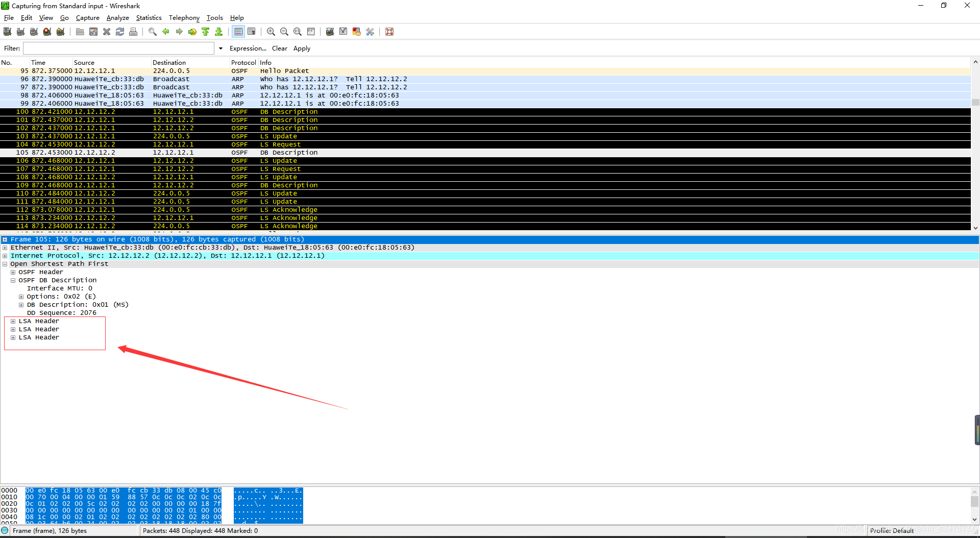Open the Edit menu
Screen dimensions: 980x538
click(x=27, y=18)
